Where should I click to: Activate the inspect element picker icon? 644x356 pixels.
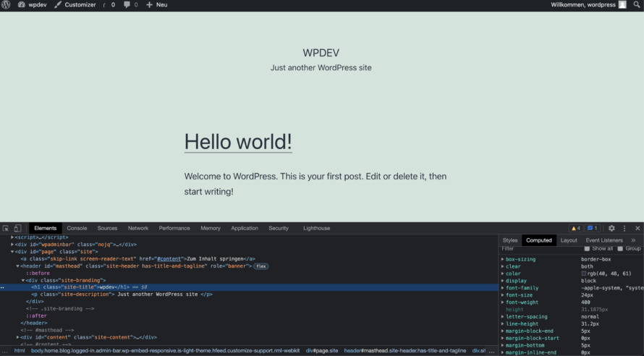(6, 228)
